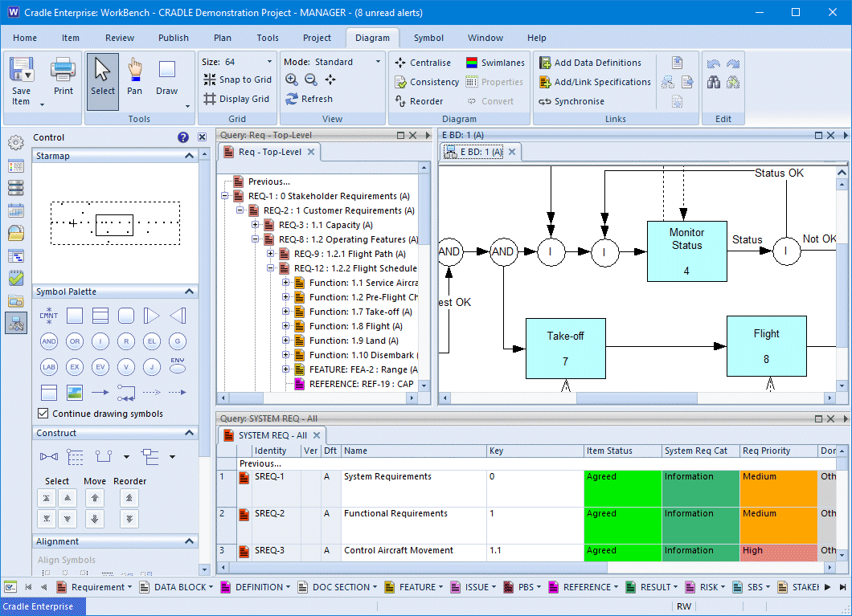
Task: Pick the EV symbol in Symbol Palette
Action: coord(100,367)
